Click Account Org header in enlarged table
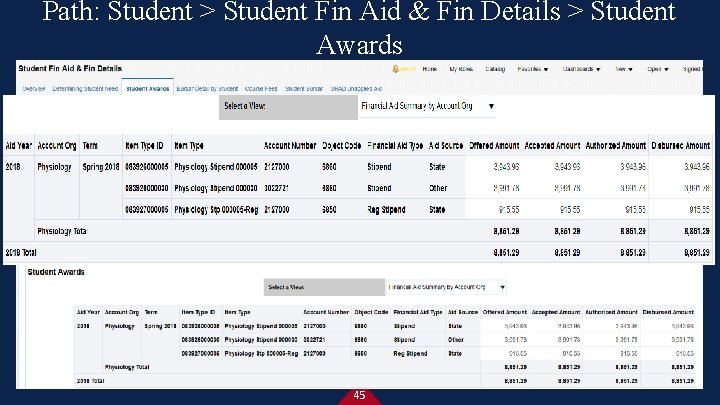 [56, 146]
